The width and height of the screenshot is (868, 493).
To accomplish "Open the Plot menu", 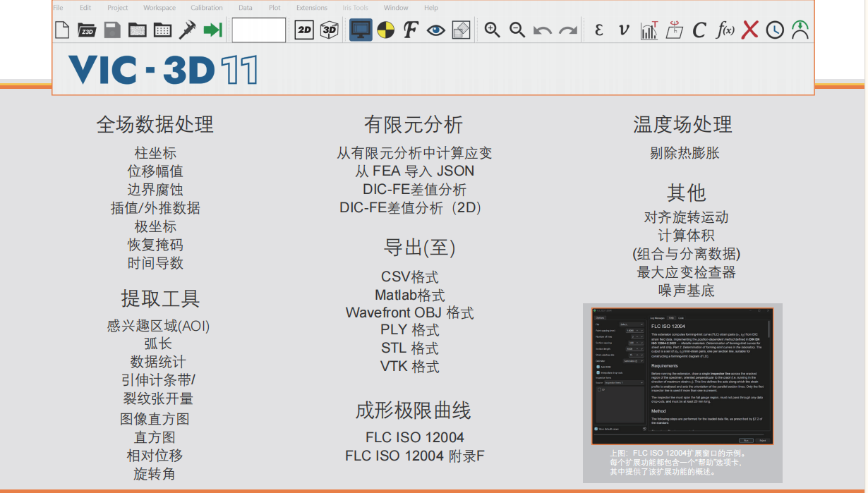I will [275, 8].
